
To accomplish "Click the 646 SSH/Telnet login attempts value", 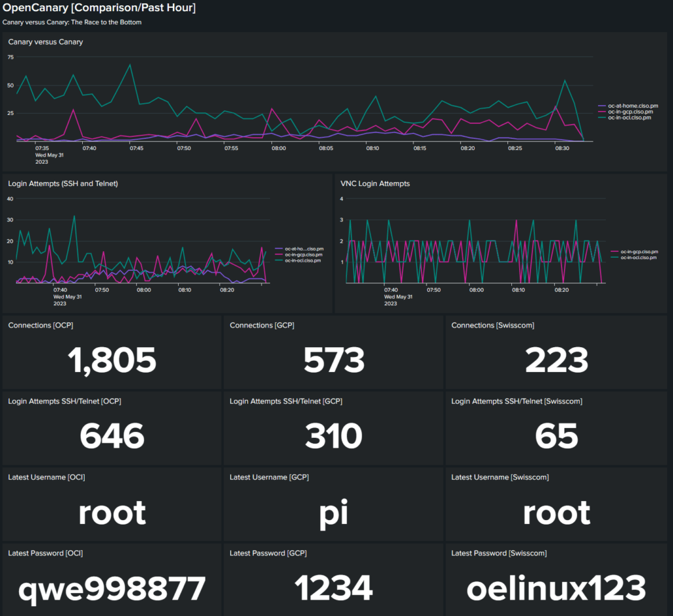I will pyautogui.click(x=112, y=436).
